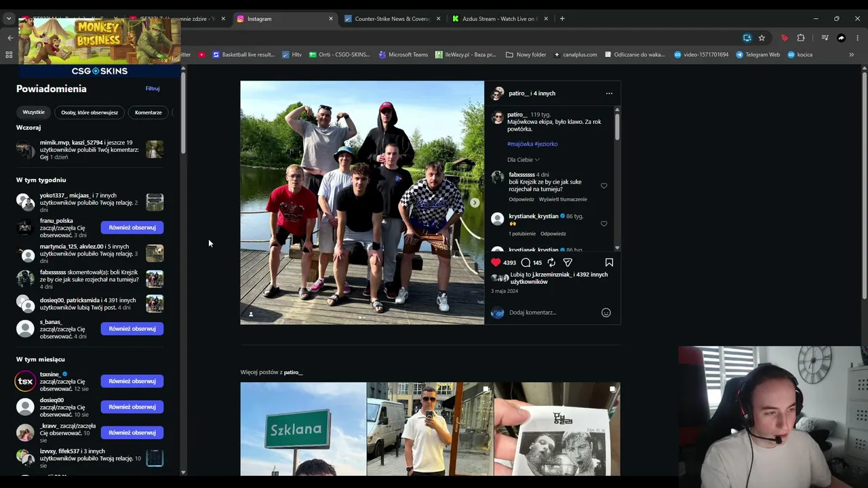Open the Telegram Web bookmark

tap(758, 55)
